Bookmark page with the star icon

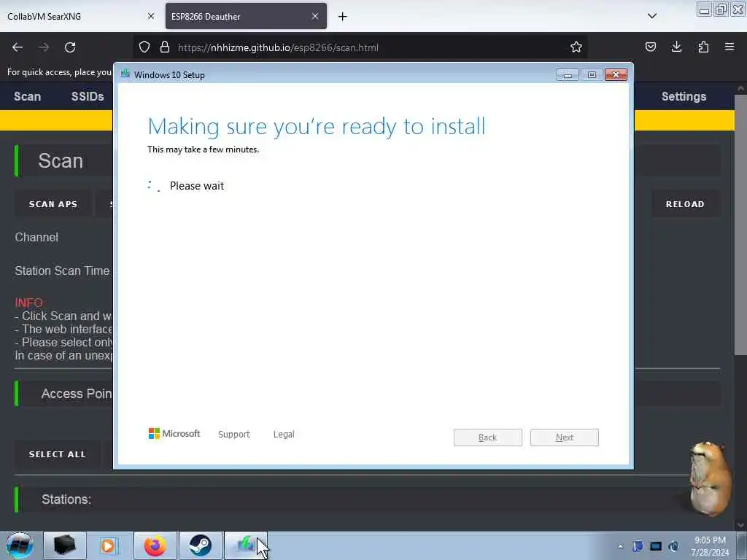[576, 47]
